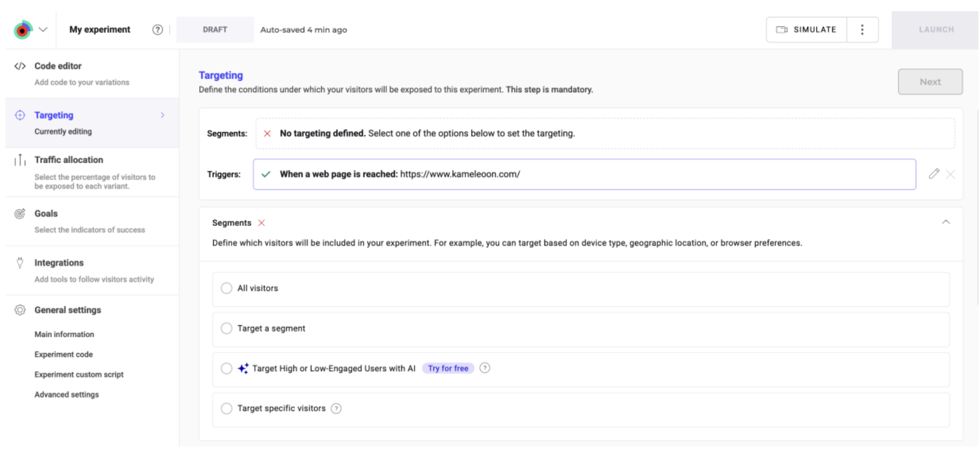
Task: Click the pencil icon to edit trigger
Action: (x=934, y=174)
